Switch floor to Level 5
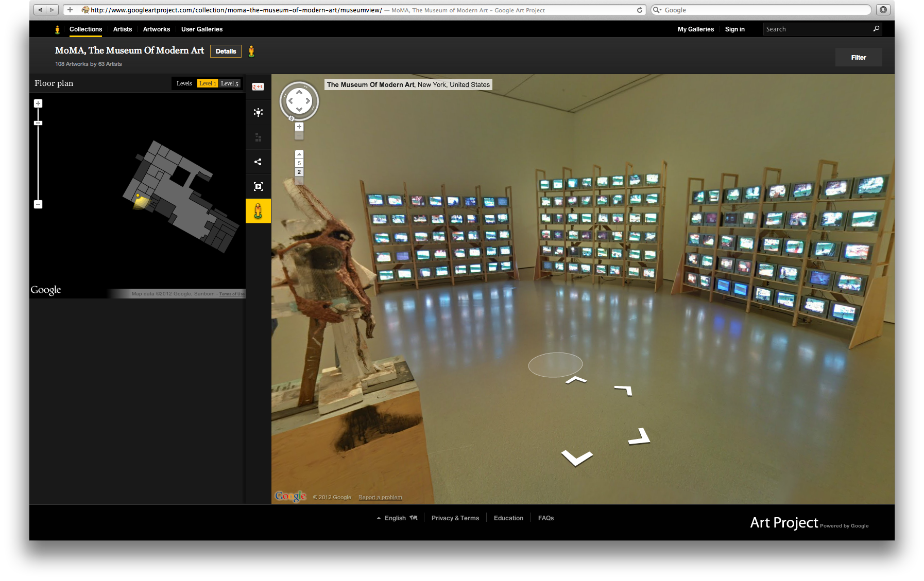This screenshot has height=581, width=924. [x=230, y=83]
